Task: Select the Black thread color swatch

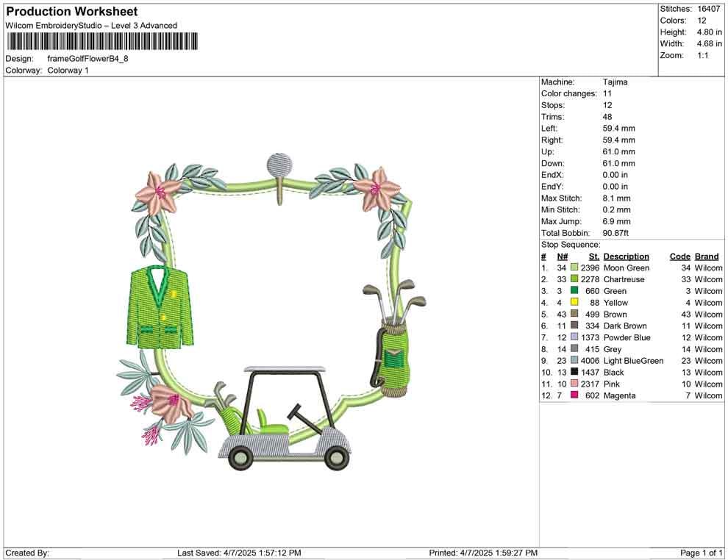Action: pyautogui.click(x=574, y=373)
